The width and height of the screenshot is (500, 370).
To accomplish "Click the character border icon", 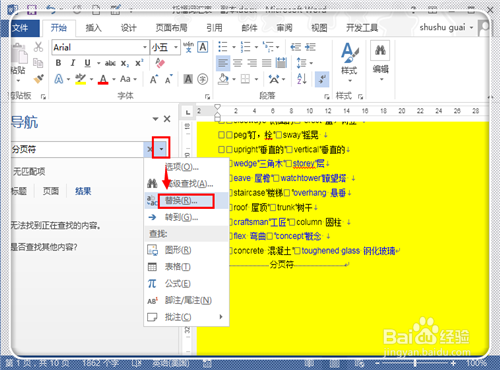I will click(x=203, y=47).
